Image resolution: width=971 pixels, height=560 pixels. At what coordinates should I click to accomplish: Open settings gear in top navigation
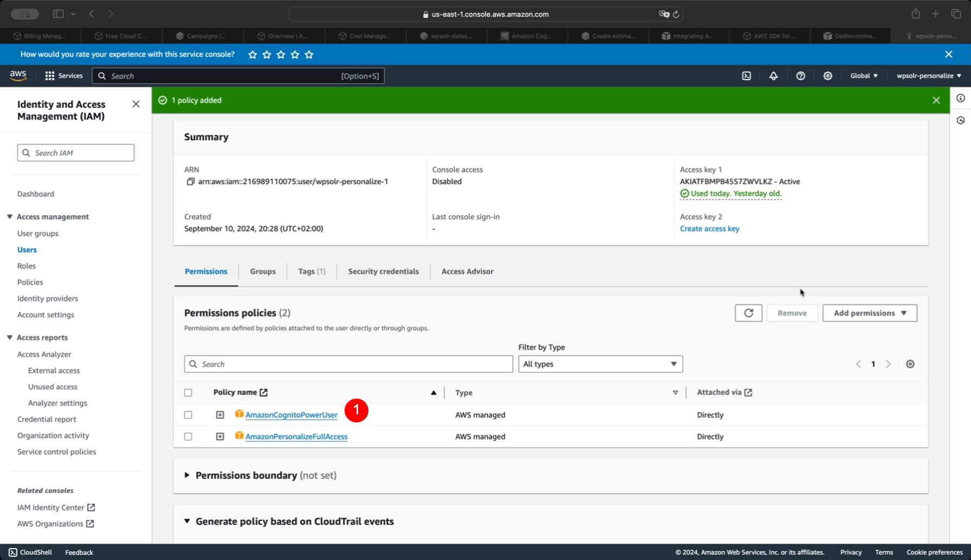[827, 76]
